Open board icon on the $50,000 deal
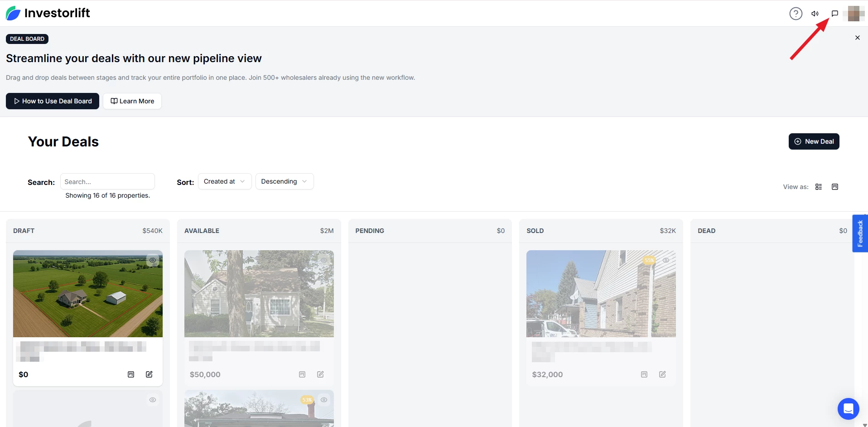The height and width of the screenshot is (427, 868). coord(302,374)
